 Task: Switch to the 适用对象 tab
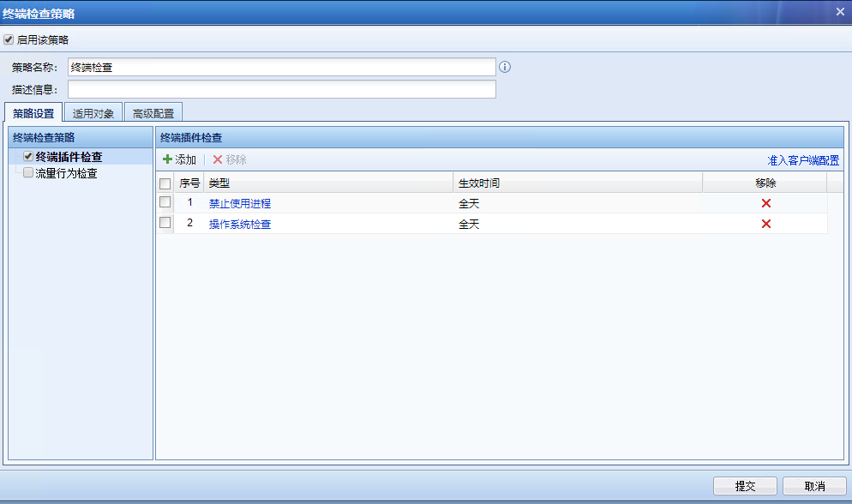93,113
